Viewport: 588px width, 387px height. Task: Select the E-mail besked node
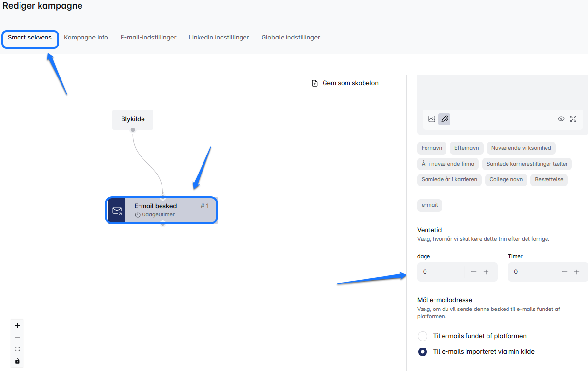click(162, 210)
